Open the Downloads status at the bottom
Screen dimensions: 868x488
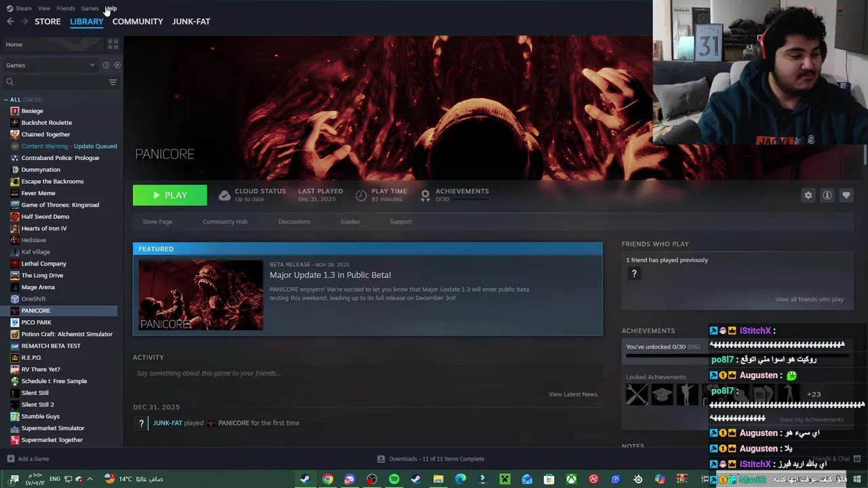point(431,459)
